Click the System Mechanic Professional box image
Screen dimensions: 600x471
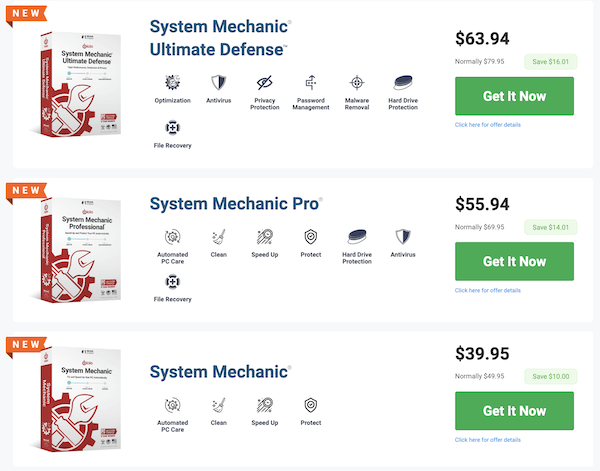77,249
